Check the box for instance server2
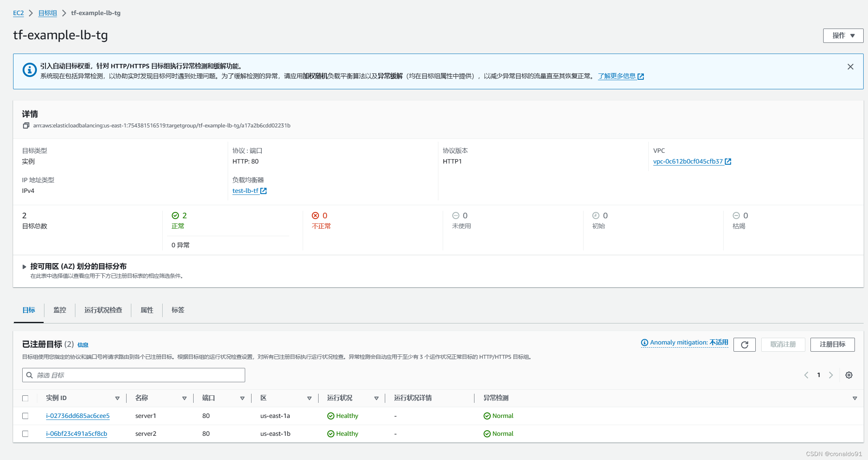This screenshot has width=868, height=460. click(x=25, y=434)
